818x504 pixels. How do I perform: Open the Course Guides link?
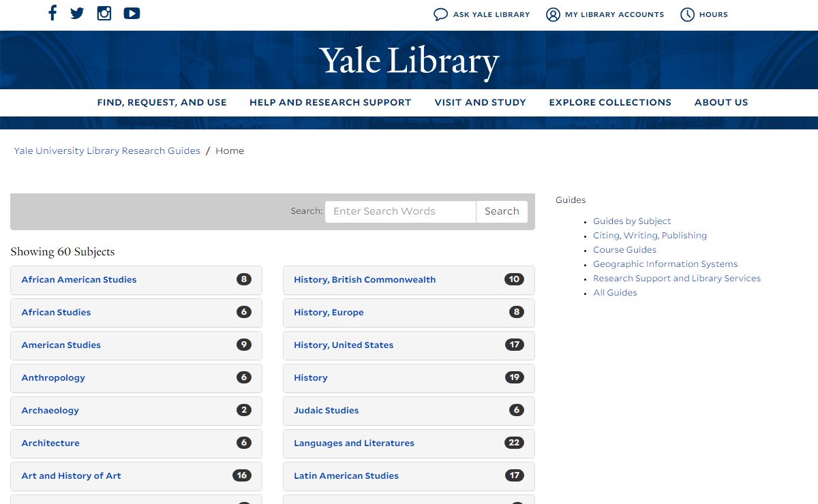[624, 250]
